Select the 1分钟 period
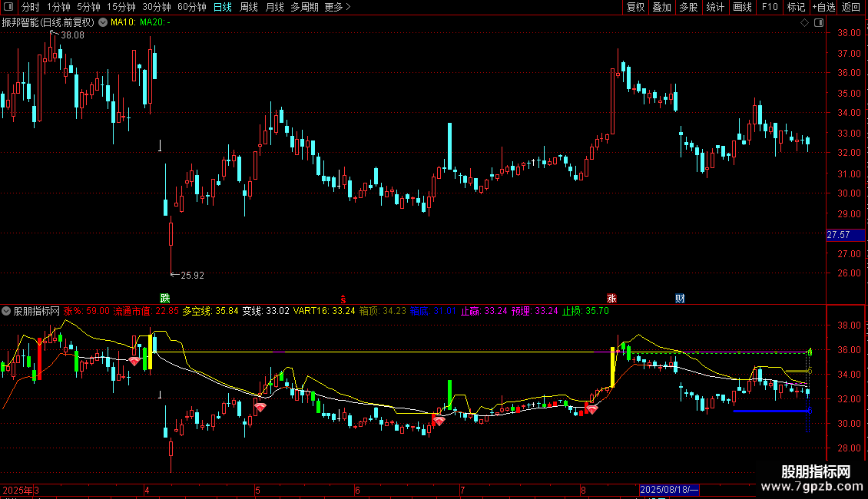The image size is (868, 499). [x=58, y=7]
